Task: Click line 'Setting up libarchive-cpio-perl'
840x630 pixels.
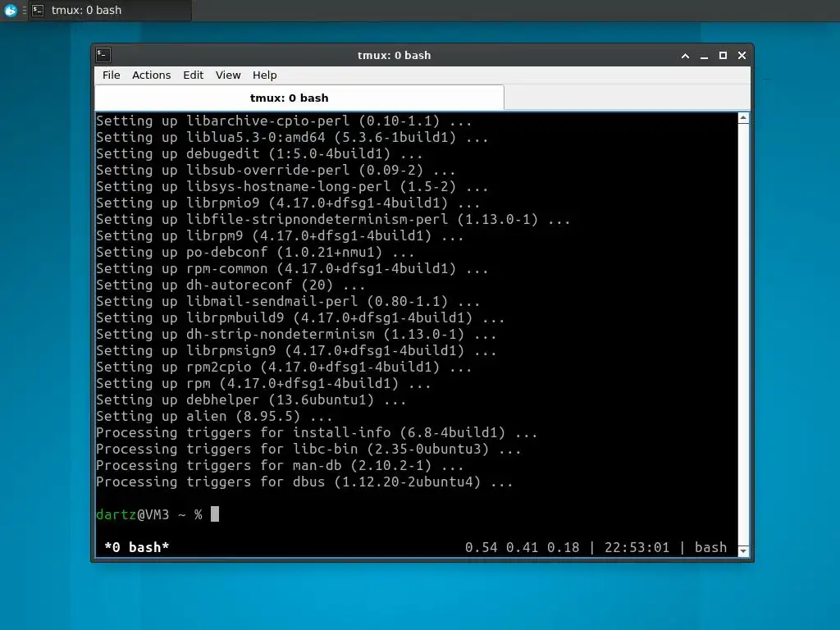Action: pos(284,121)
